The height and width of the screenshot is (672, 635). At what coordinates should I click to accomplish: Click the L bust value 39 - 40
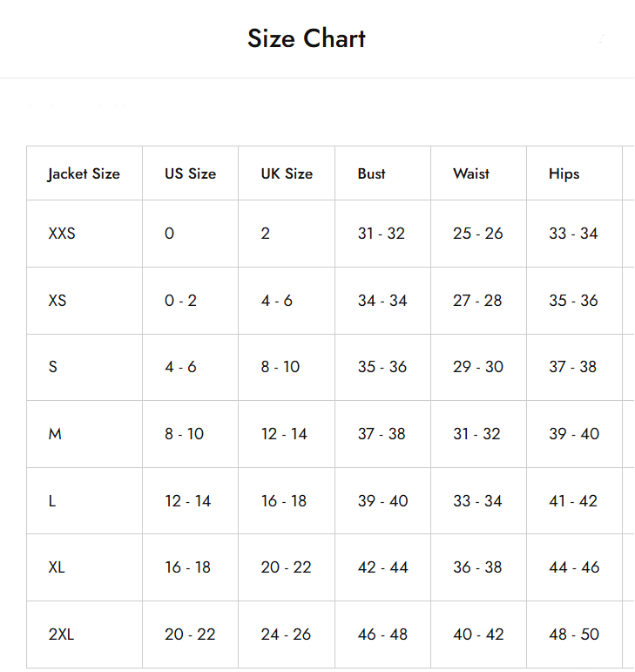pos(382,501)
